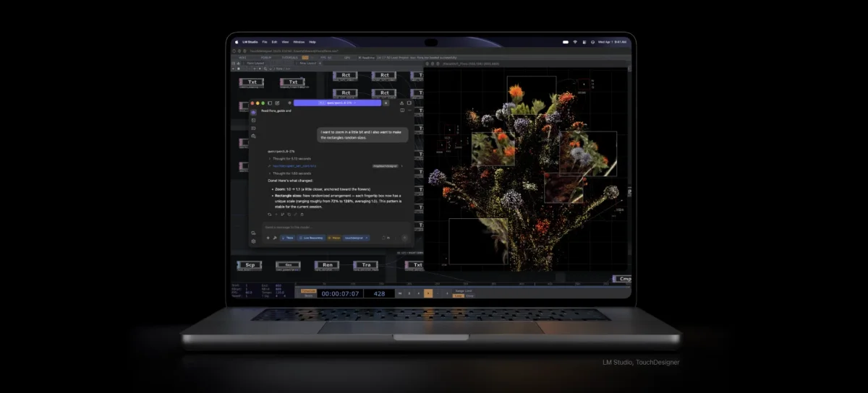Open the LM Studio application menu

(250, 42)
